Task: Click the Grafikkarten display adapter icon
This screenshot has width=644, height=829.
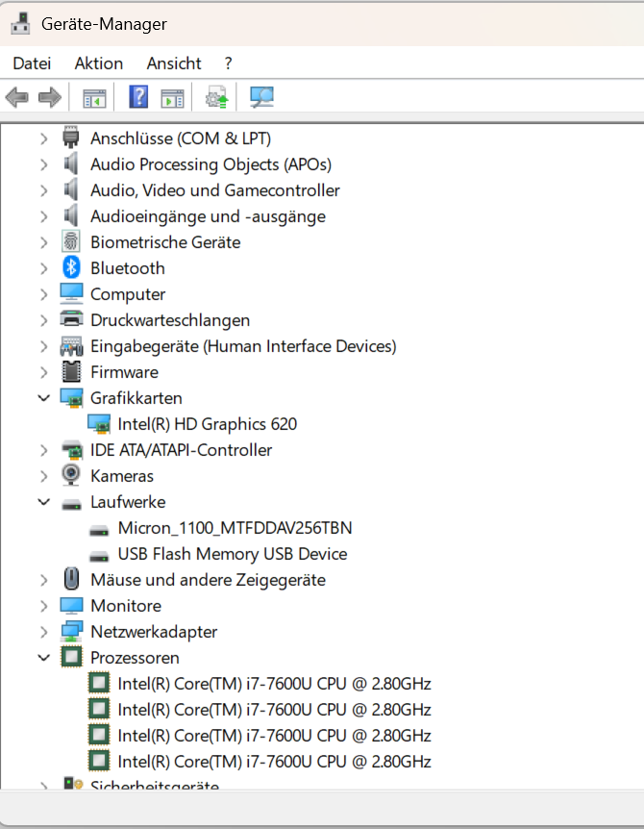Action: [x=71, y=398]
